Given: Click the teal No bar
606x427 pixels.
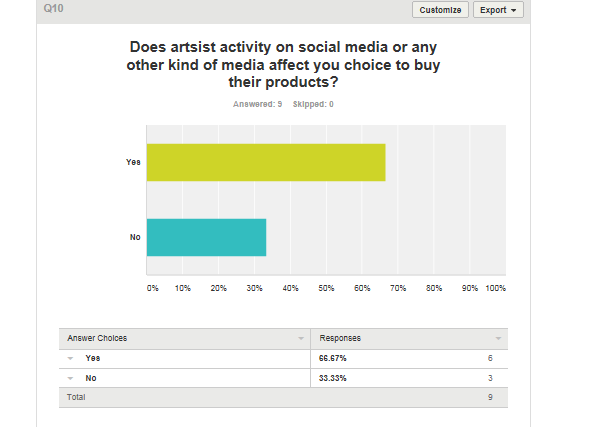Looking at the screenshot, I should (206, 237).
